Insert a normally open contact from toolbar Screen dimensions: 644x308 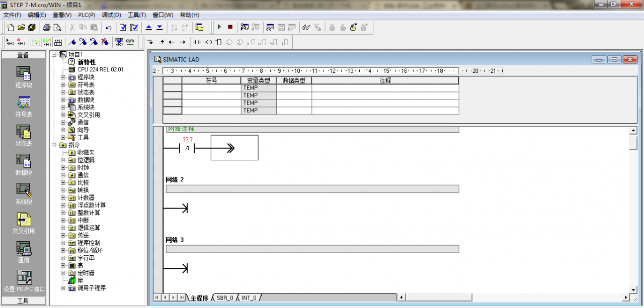coord(197,42)
